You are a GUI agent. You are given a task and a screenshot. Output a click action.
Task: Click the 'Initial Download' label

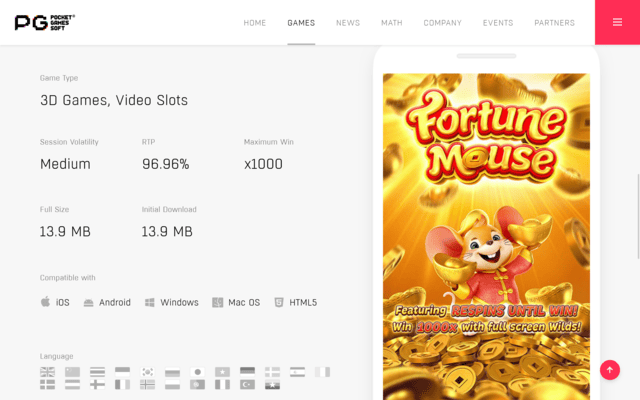coord(169,209)
